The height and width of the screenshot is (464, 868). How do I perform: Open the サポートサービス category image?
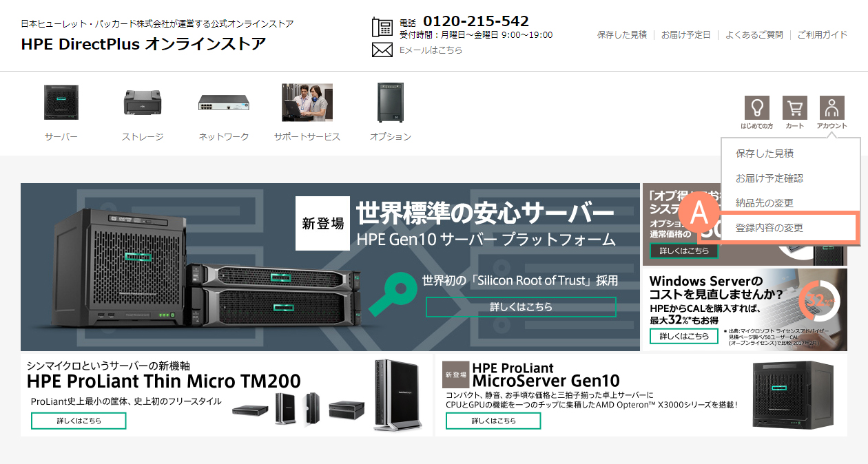pos(307,103)
